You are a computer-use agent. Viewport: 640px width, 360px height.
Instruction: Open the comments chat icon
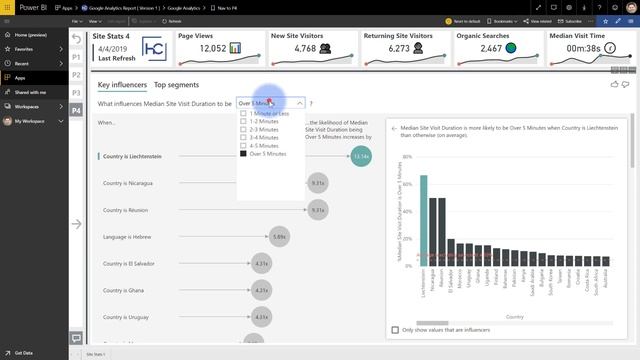pos(76,338)
